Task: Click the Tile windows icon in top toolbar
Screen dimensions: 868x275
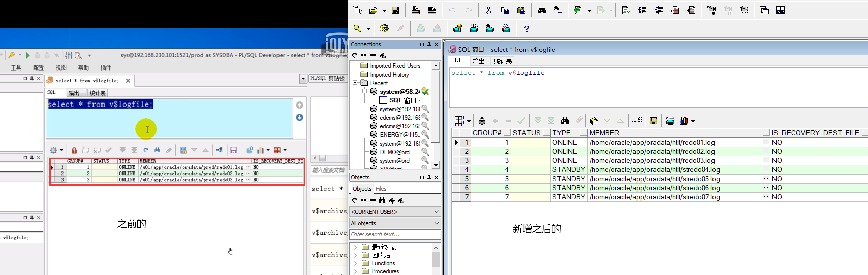Action: point(781,10)
